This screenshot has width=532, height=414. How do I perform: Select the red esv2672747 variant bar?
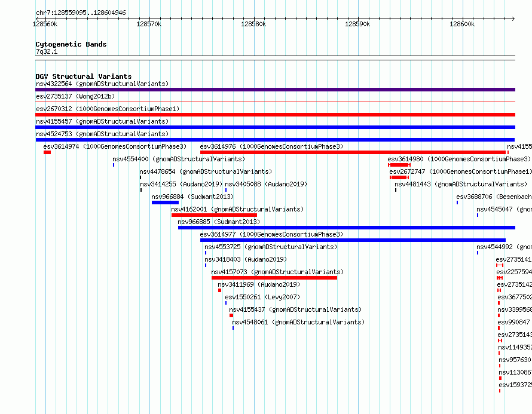pos(399,177)
